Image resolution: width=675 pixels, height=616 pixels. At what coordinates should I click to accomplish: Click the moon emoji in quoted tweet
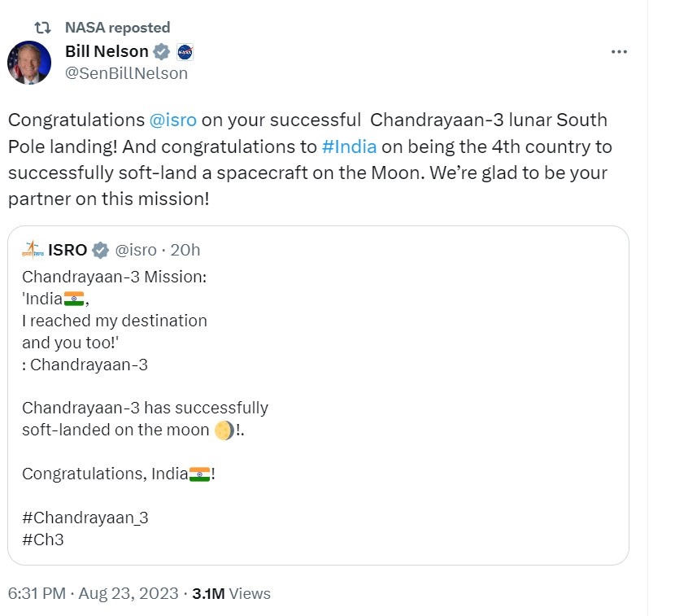[224, 430]
